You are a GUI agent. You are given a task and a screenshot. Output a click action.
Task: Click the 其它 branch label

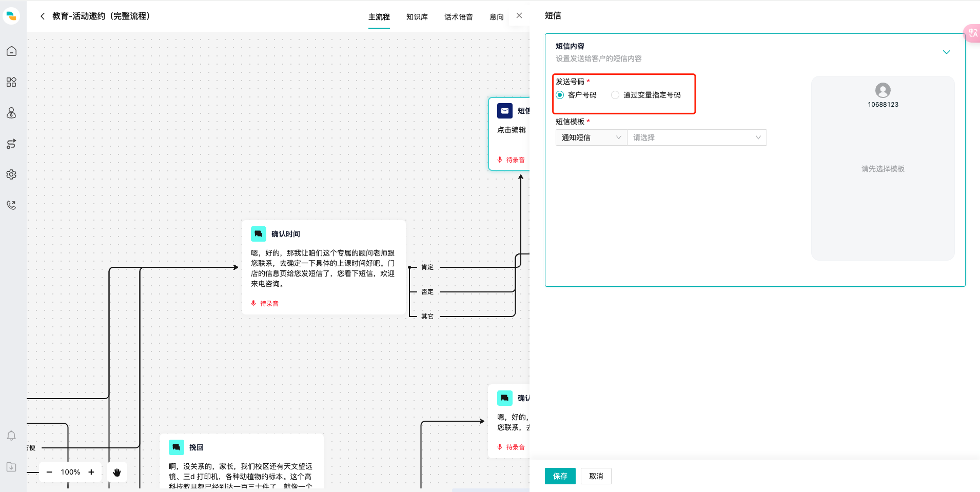pos(427,317)
